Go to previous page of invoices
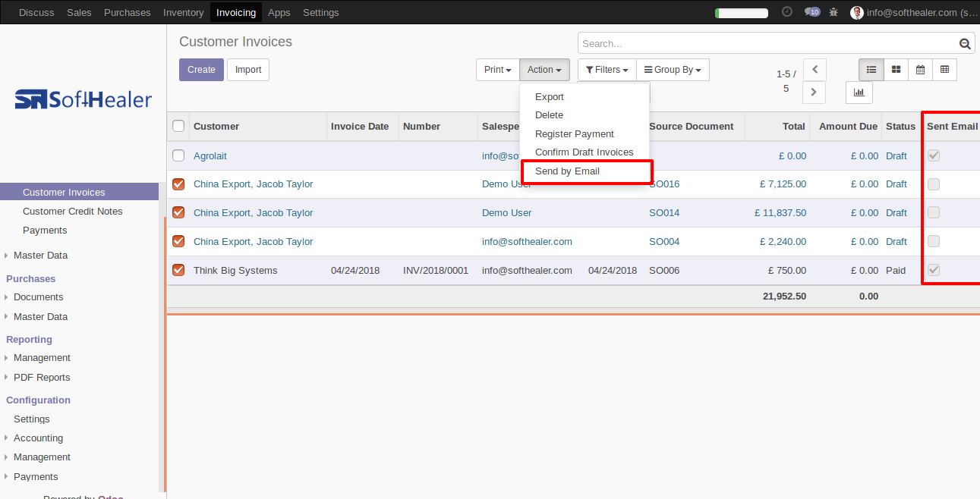This screenshot has width=980, height=499. pos(815,69)
